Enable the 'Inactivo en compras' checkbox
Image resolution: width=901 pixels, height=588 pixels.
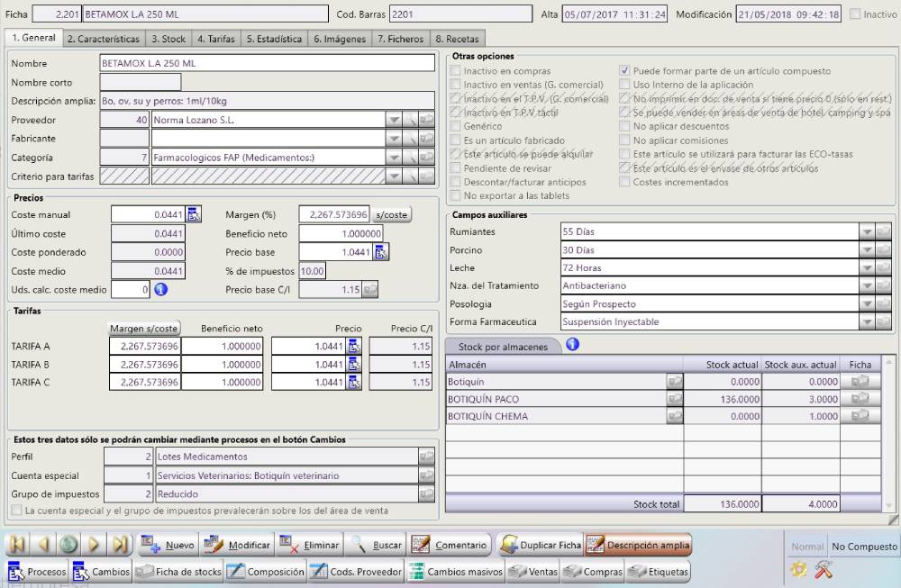pyautogui.click(x=455, y=71)
